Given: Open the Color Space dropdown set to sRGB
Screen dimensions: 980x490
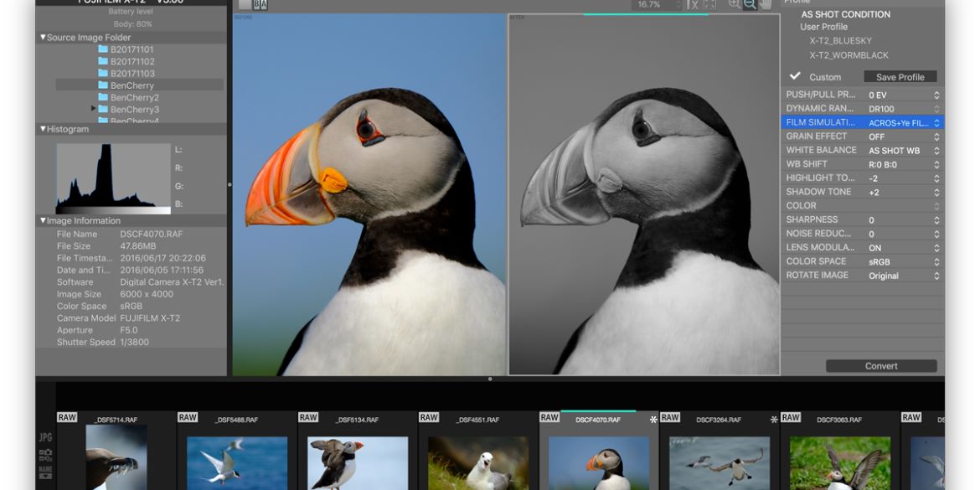Looking at the screenshot, I should (904, 262).
